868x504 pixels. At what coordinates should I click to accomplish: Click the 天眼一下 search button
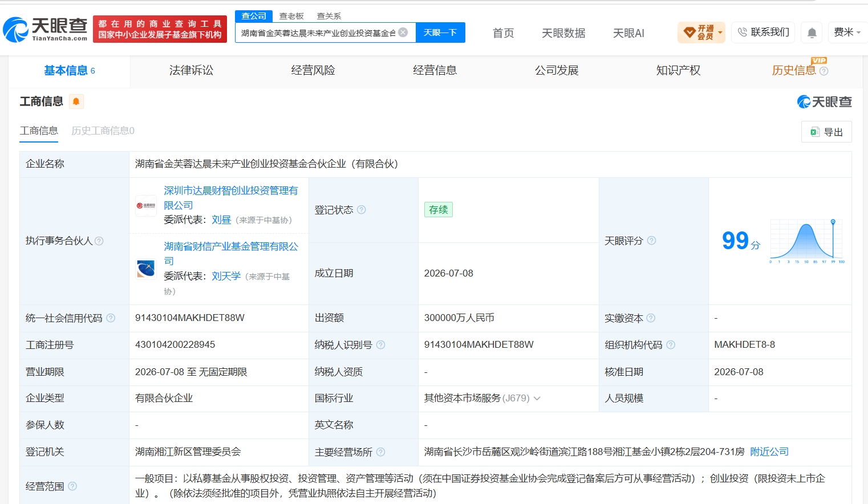[440, 32]
